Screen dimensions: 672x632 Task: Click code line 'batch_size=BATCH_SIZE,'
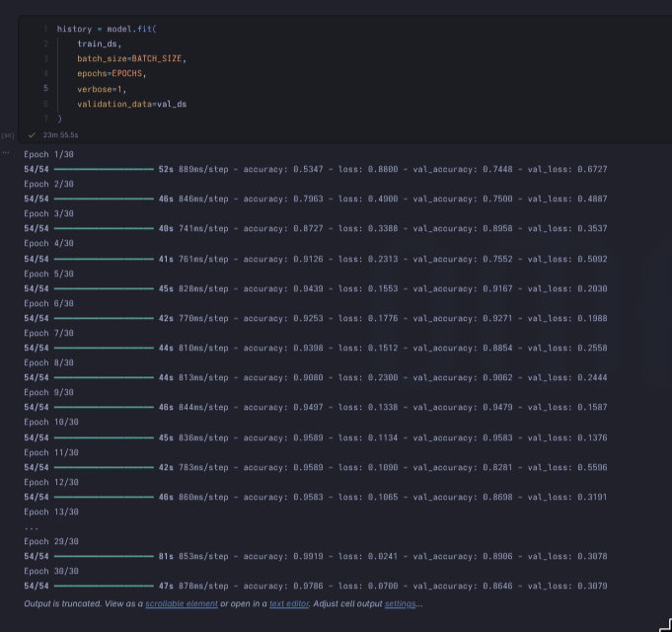[x=131, y=58]
